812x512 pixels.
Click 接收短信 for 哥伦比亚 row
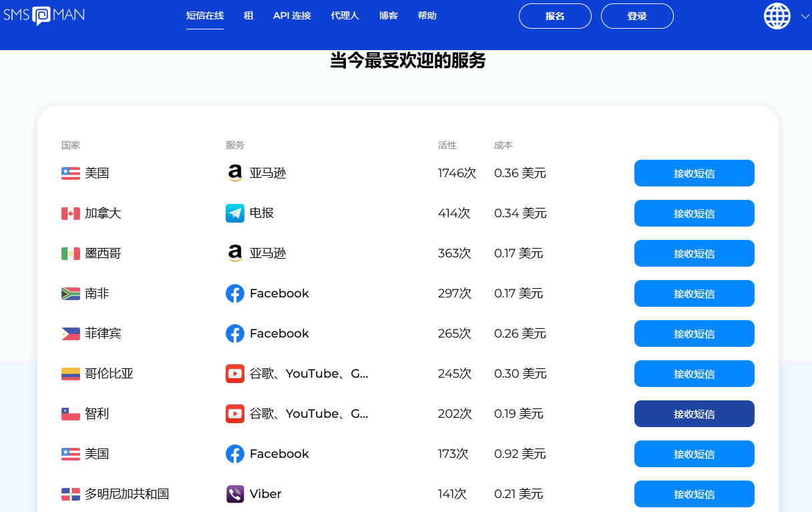(694, 374)
